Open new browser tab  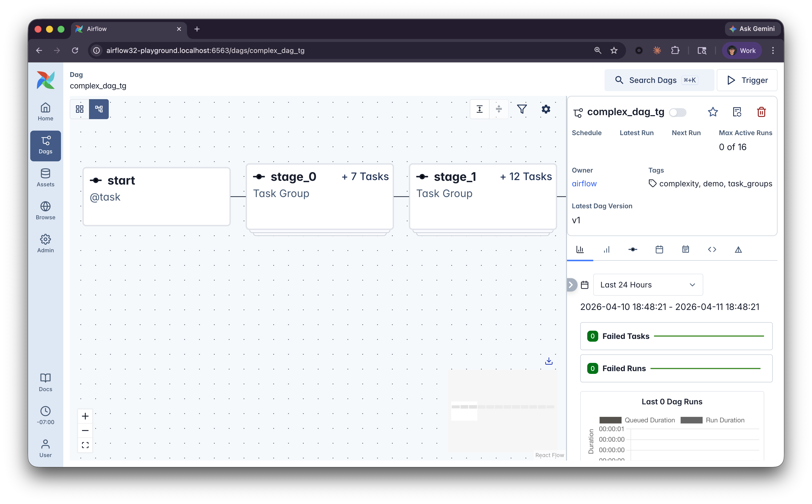pyautogui.click(x=197, y=29)
